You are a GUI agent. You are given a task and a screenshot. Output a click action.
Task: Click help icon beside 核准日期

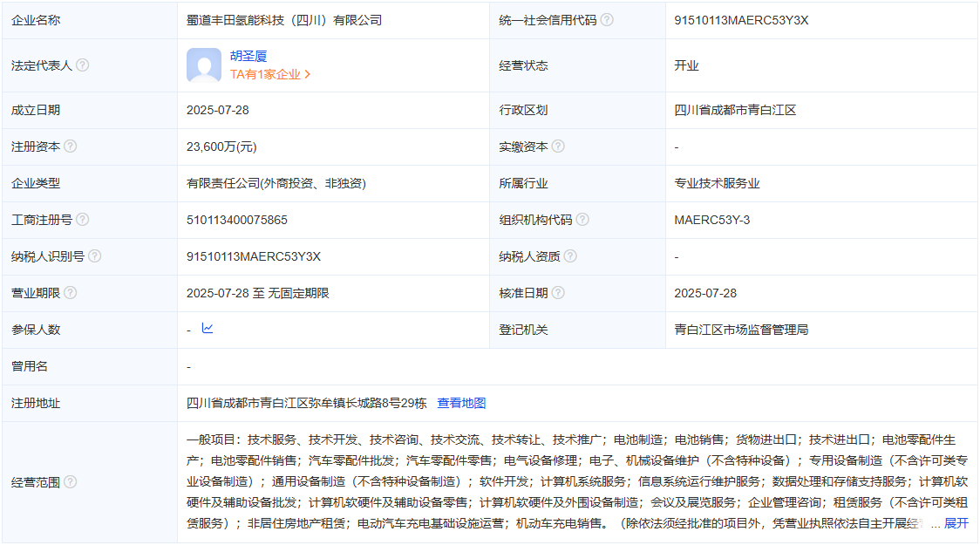pyautogui.click(x=558, y=293)
